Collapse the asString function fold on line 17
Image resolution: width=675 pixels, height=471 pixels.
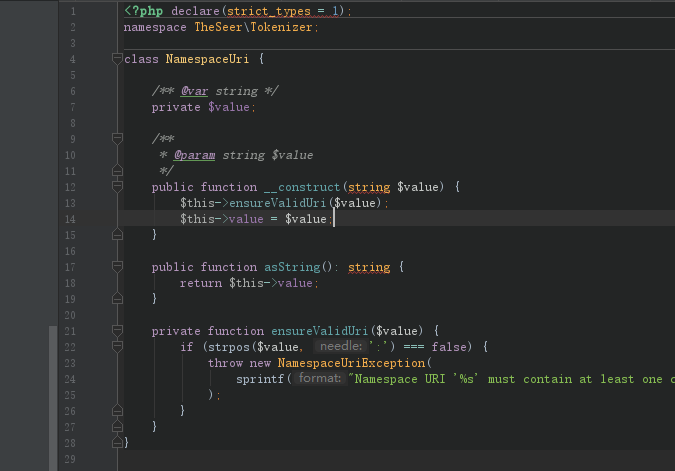tap(117, 266)
